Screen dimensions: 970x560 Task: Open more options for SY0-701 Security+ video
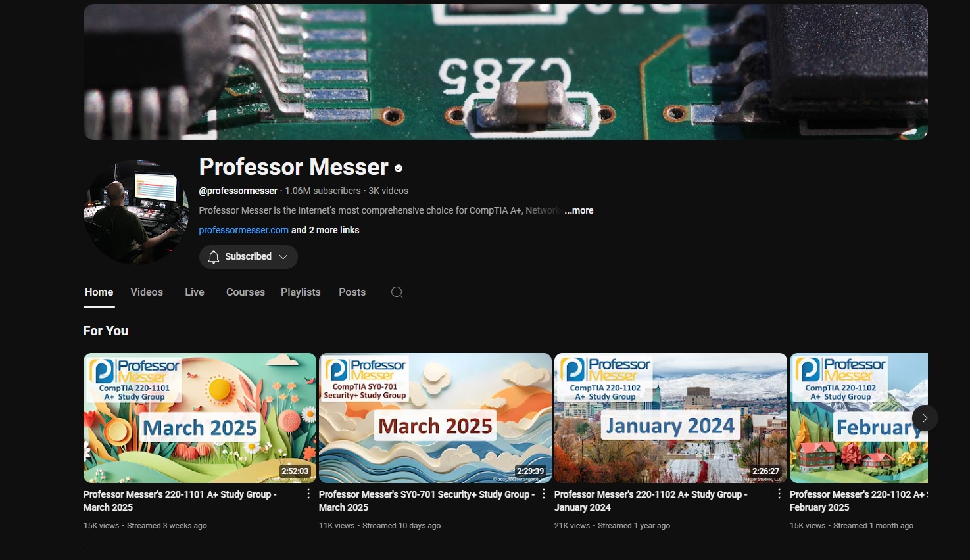[x=544, y=494]
